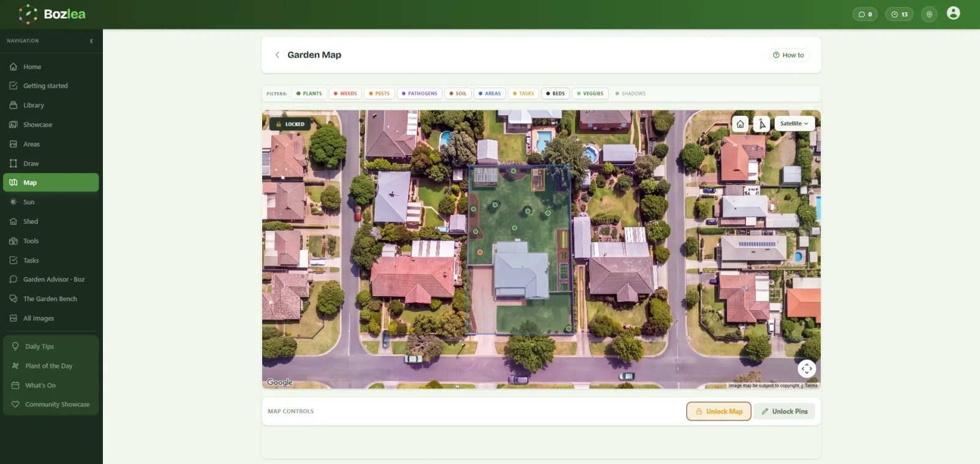Screen dimensions: 980x464
Task: Open The Garden Bench page
Action: tap(51, 299)
